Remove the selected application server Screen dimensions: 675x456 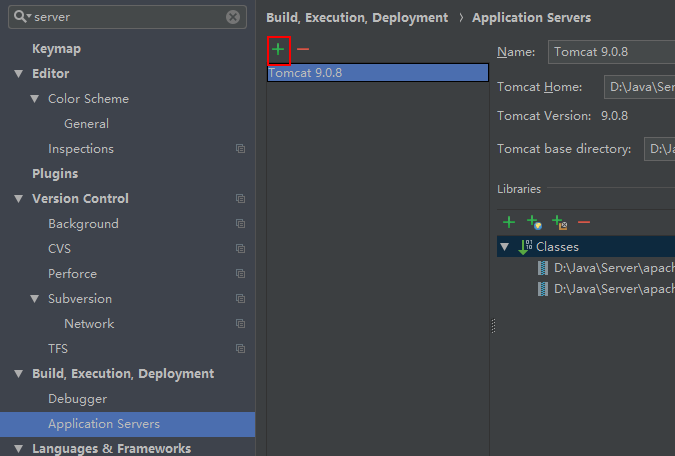[303, 50]
